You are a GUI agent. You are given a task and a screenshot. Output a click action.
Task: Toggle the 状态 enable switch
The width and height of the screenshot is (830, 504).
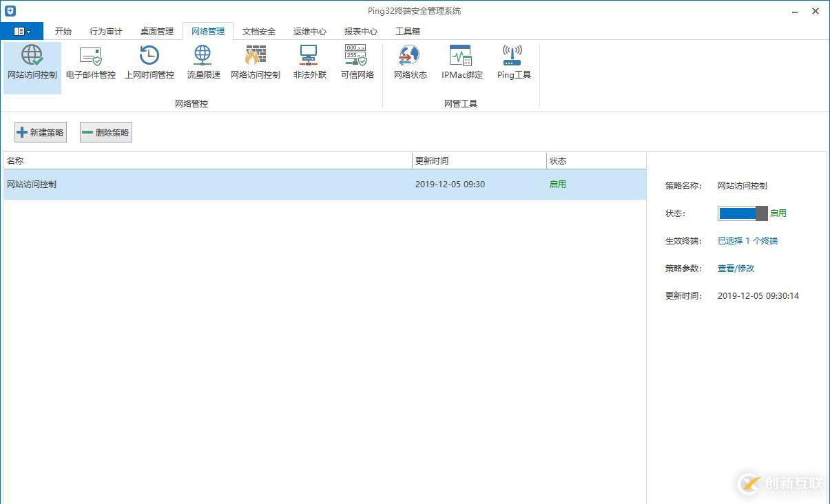(743, 213)
